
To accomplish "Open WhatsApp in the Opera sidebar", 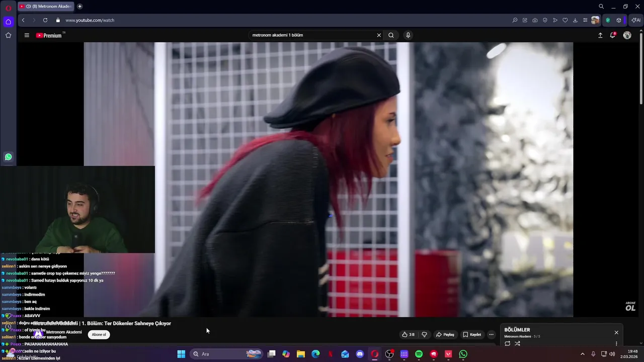I will (8, 157).
